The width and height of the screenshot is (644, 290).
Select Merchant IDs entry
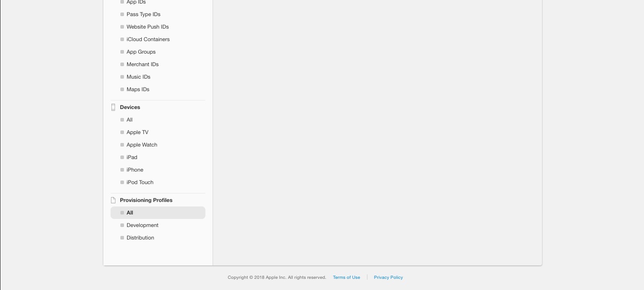[x=142, y=64]
